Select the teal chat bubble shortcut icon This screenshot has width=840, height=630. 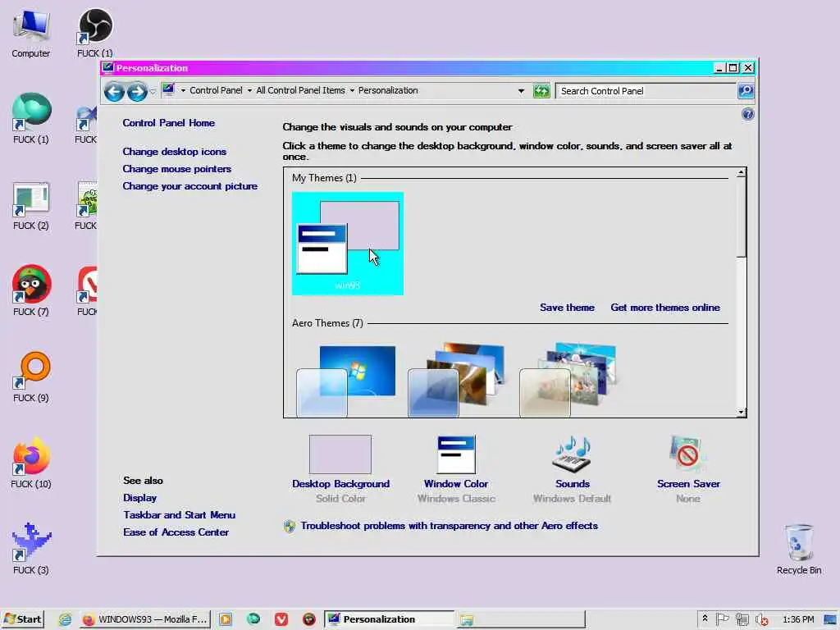coord(31,119)
